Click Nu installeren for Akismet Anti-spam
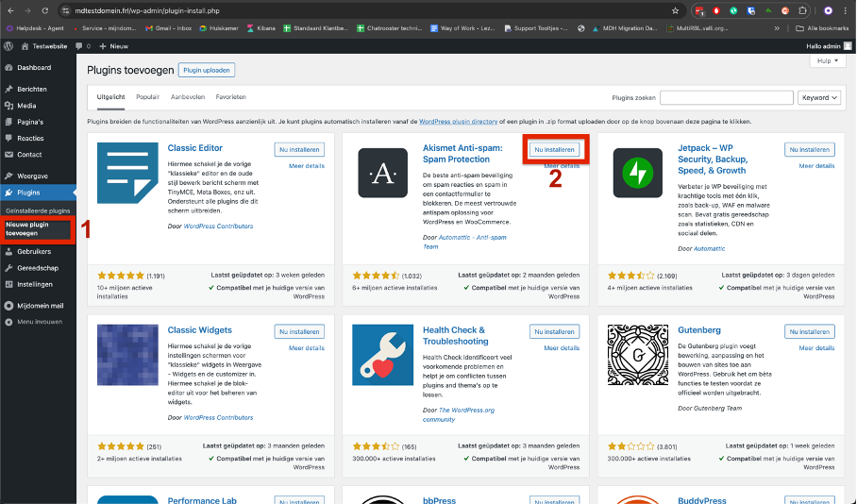The image size is (857, 504). (554, 149)
